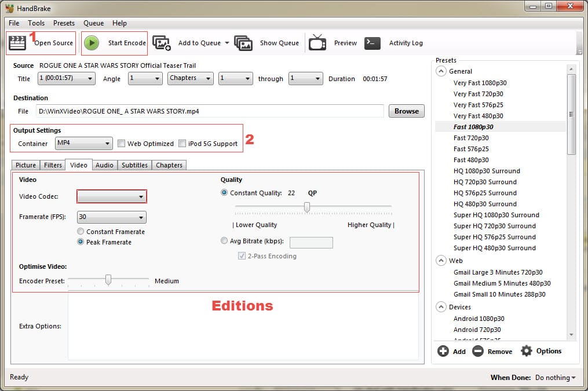
Task: Open the Container format dropdown
Action: click(x=83, y=143)
